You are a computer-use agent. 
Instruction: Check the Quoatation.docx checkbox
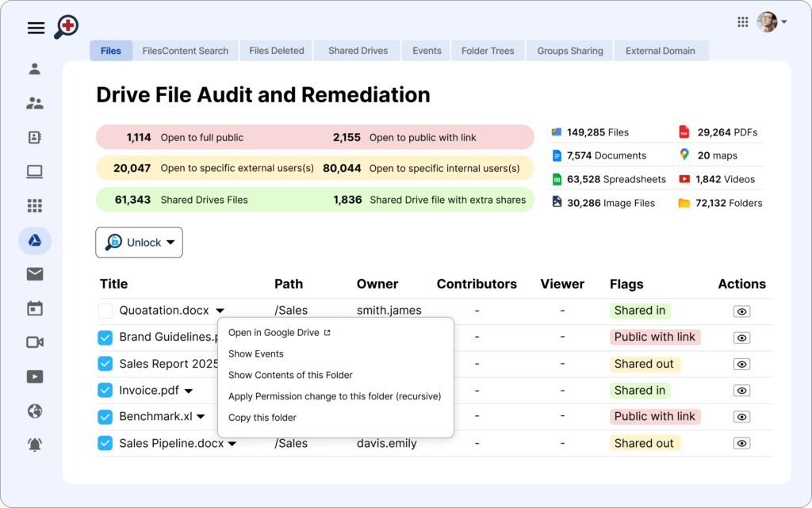(x=105, y=311)
